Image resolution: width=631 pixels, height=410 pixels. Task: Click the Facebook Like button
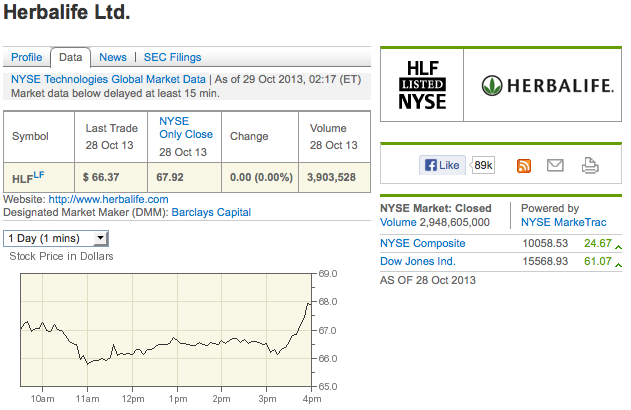[442, 165]
